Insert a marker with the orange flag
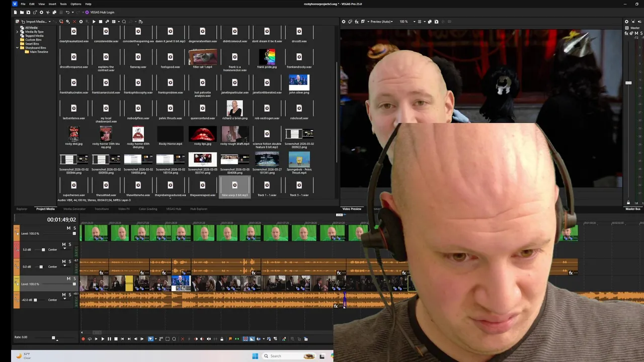644x362 pixels. coord(230,339)
